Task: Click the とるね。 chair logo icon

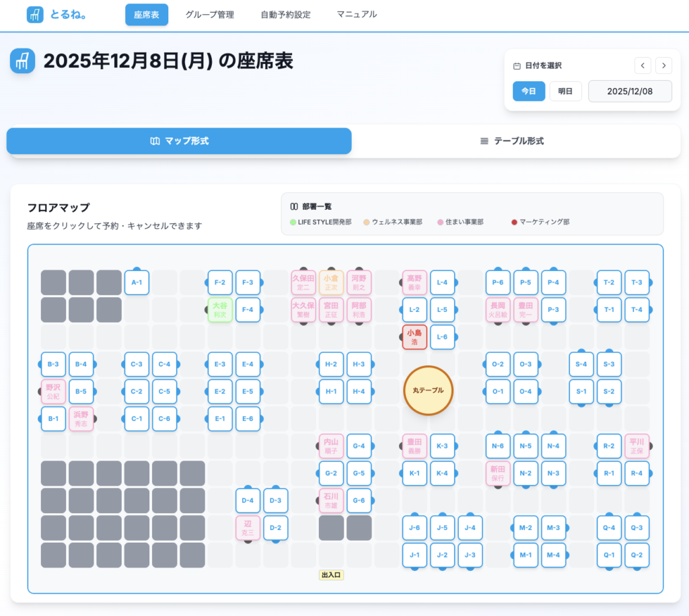Action: pos(35,15)
